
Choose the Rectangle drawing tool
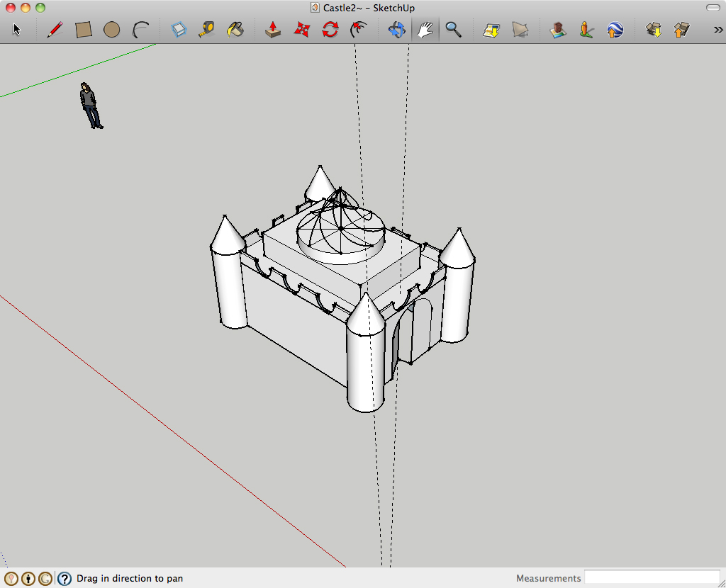click(x=84, y=30)
